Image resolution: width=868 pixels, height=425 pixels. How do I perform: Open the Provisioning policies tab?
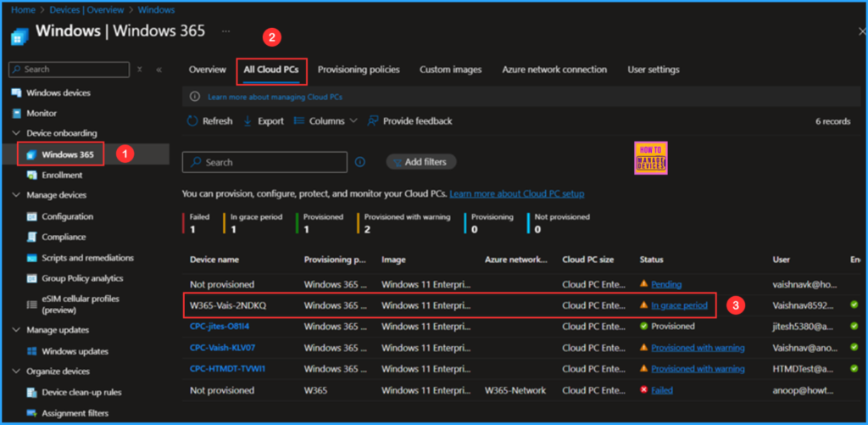[x=359, y=70]
